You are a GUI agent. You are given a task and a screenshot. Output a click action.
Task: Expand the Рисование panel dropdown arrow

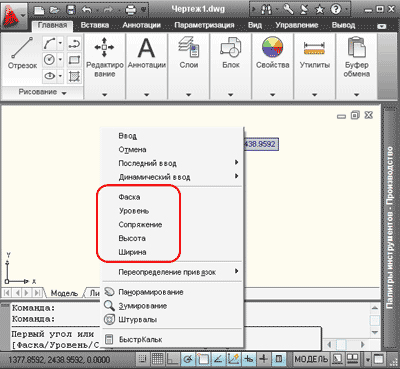(64, 93)
